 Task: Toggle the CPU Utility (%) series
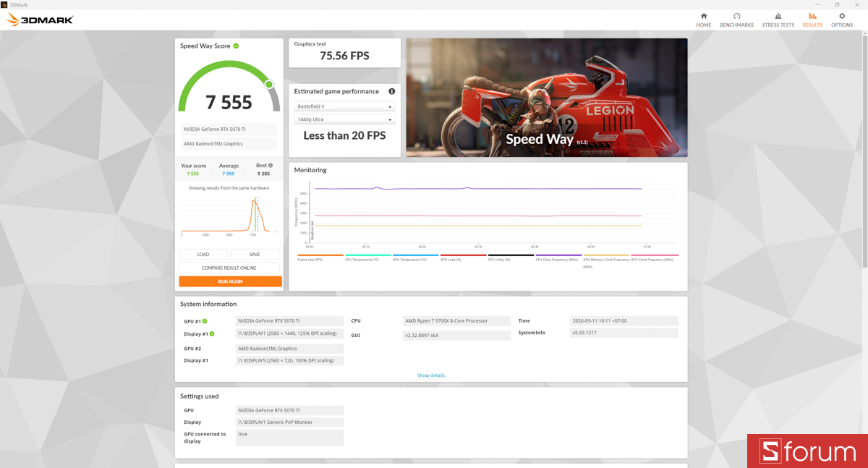click(x=511, y=257)
